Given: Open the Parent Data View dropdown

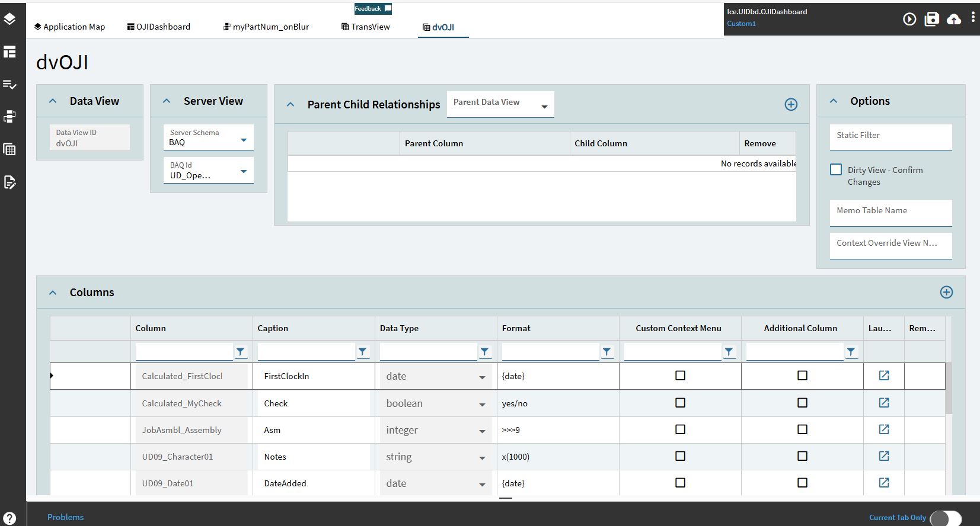Looking at the screenshot, I should [500, 104].
